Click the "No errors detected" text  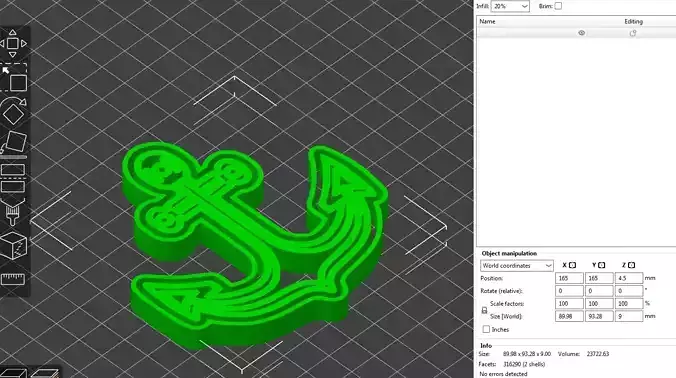pyautogui.click(x=503, y=374)
